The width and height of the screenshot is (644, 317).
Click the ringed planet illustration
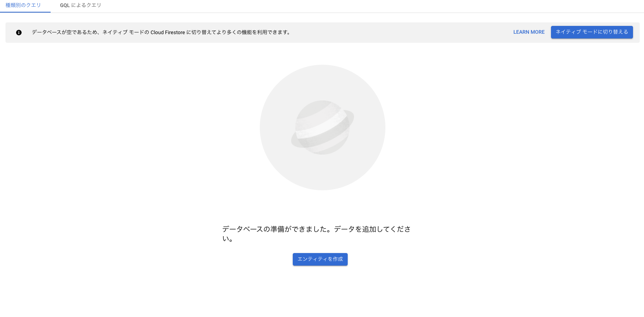pyautogui.click(x=323, y=128)
